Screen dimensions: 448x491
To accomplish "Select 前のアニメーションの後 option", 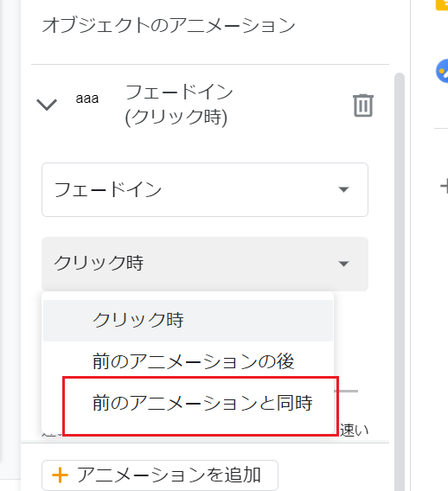I will click(188, 361).
